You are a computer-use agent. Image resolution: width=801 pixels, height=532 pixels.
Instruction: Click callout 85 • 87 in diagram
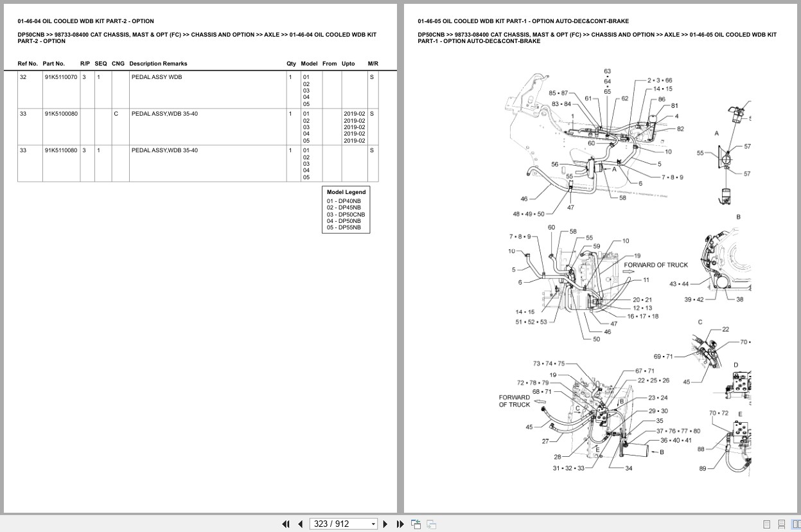(x=558, y=93)
